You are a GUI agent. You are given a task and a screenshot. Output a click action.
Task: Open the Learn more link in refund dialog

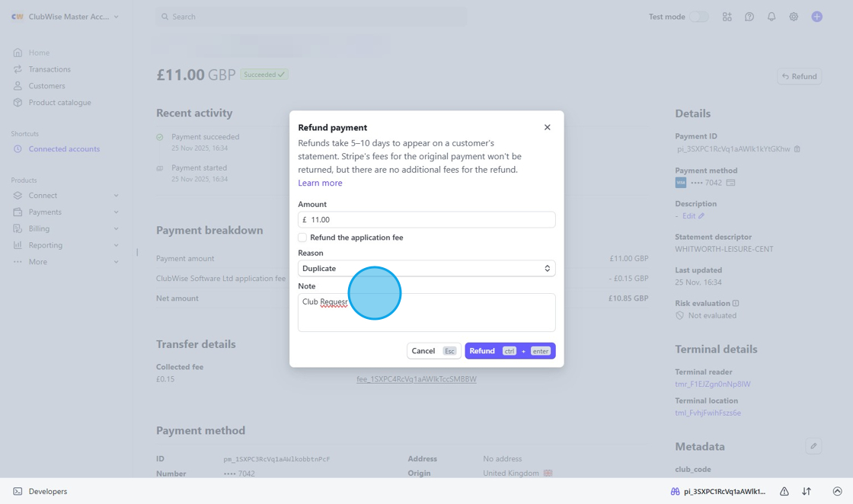(320, 183)
